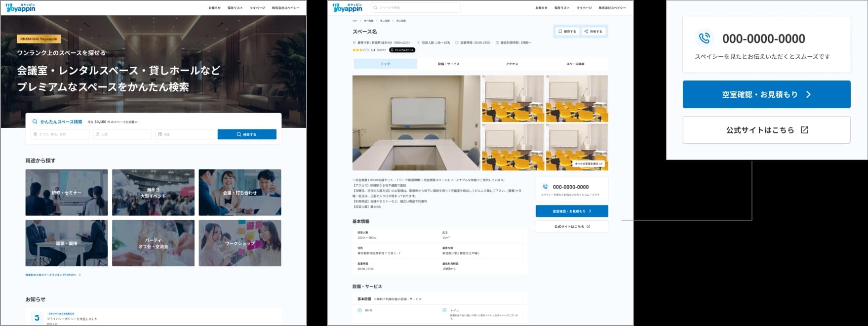Click the Wi-Fi check mark icon
The image size is (868, 326).
(x=359, y=310)
